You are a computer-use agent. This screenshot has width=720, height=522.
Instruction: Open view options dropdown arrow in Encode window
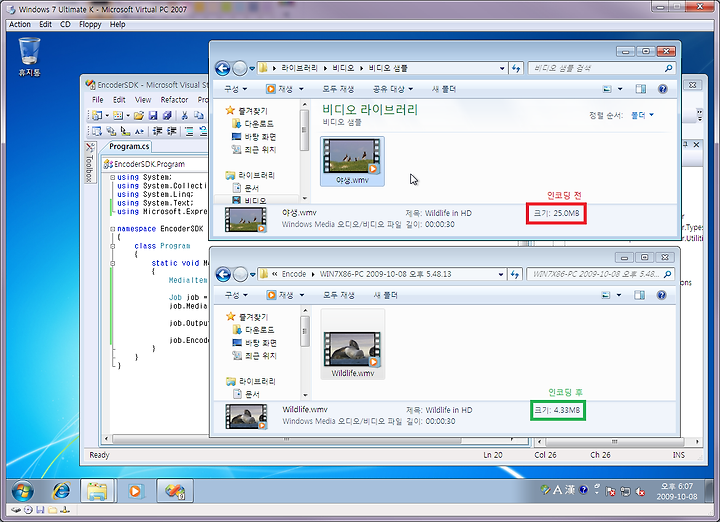[619, 295]
